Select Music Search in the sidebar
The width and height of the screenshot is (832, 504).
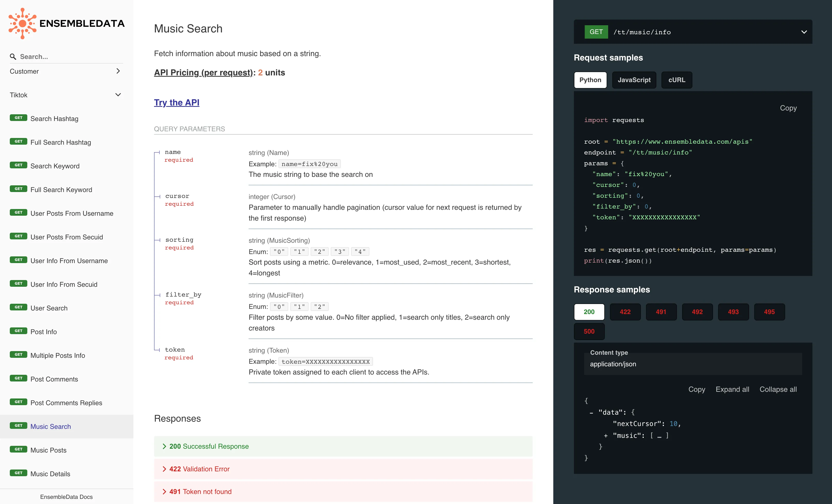pyautogui.click(x=66, y=426)
